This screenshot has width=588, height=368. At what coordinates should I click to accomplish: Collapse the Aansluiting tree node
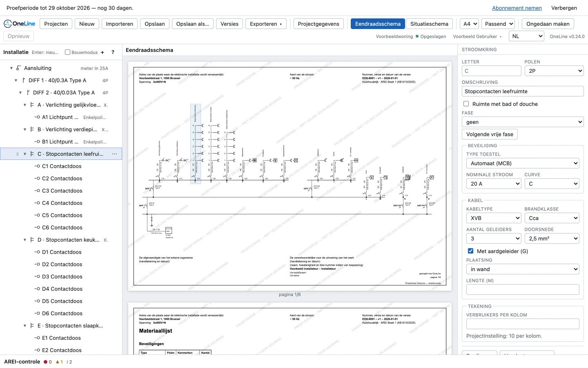click(x=11, y=68)
